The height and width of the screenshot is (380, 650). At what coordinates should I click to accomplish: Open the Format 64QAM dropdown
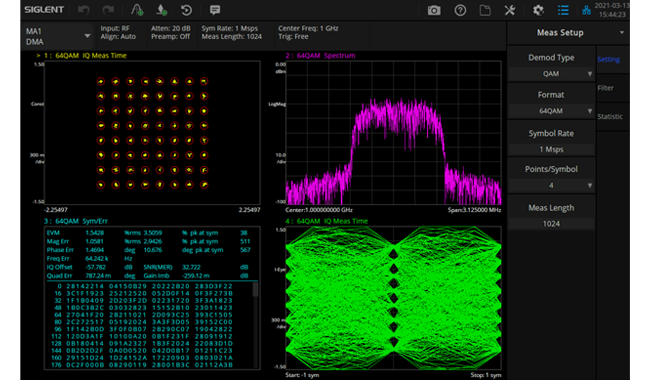coord(551,111)
